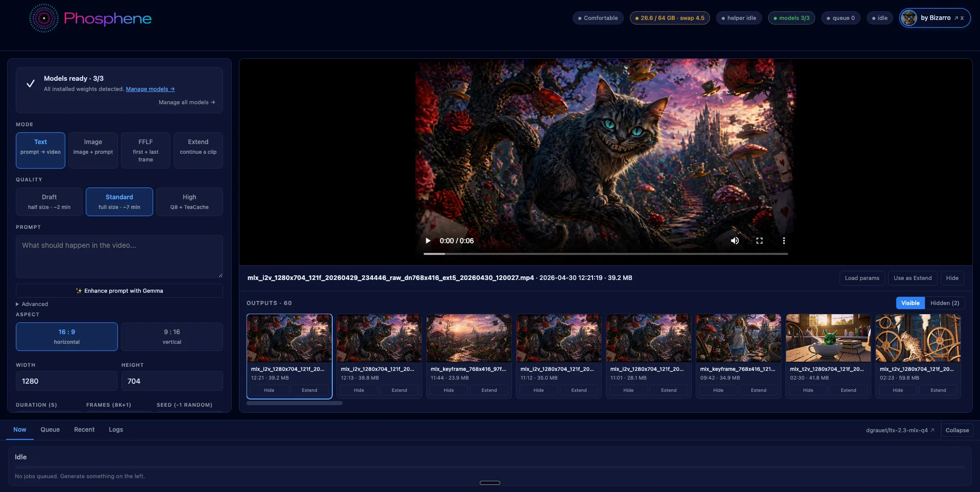
Task: Switch to the Queue tab
Action: 50,430
